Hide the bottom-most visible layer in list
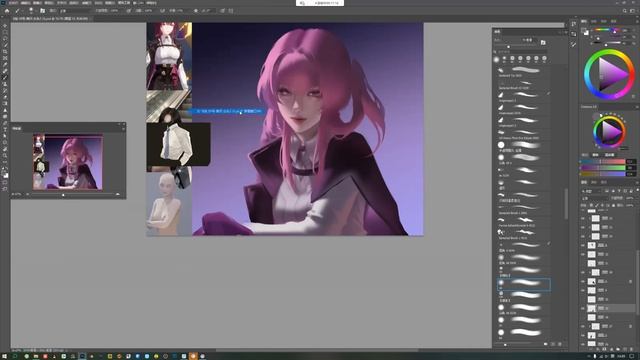This screenshot has width=640, height=360. coord(583,344)
